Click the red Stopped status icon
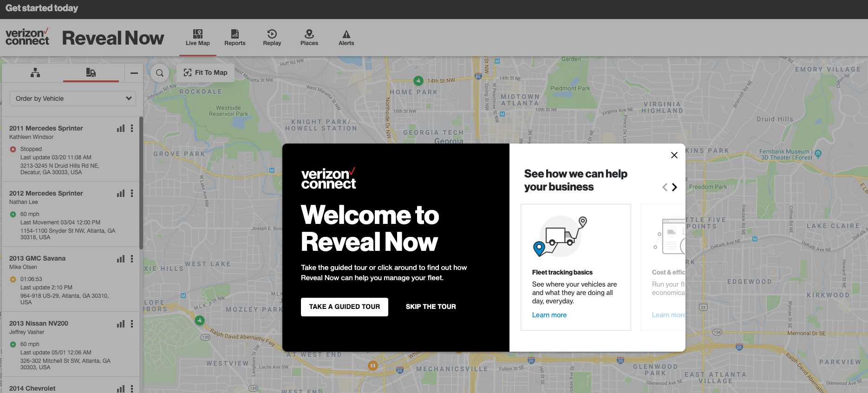The height and width of the screenshot is (393, 868). click(x=13, y=149)
